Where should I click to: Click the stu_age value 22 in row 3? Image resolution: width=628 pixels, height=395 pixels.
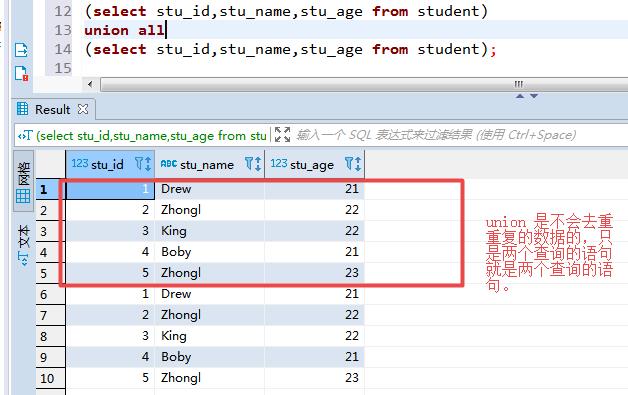point(315,231)
